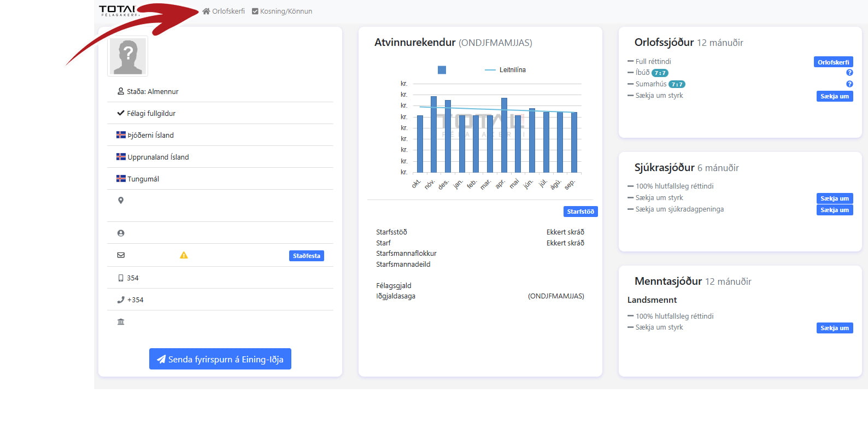Toggle the blue bar series legend square
Viewport: 868px width, 440px height.
pos(442,70)
